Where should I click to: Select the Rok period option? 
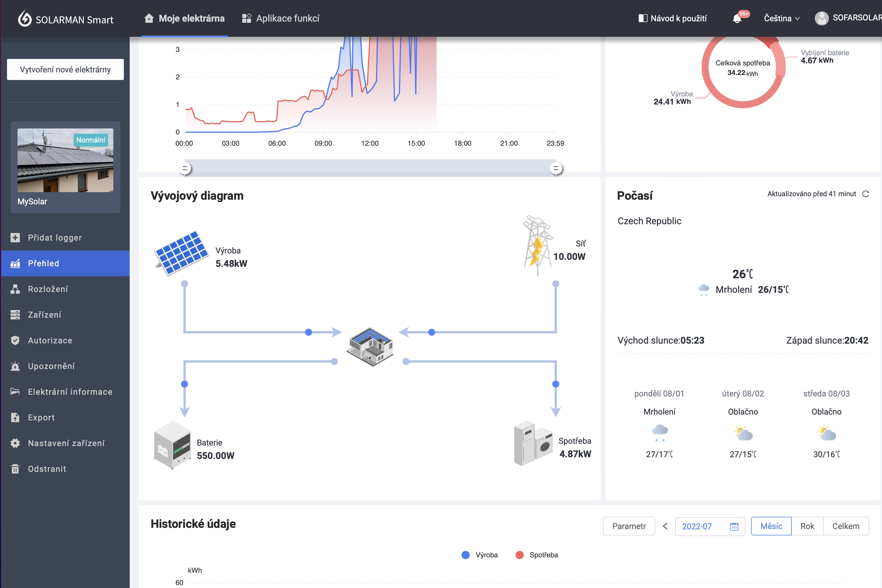[x=807, y=526]
